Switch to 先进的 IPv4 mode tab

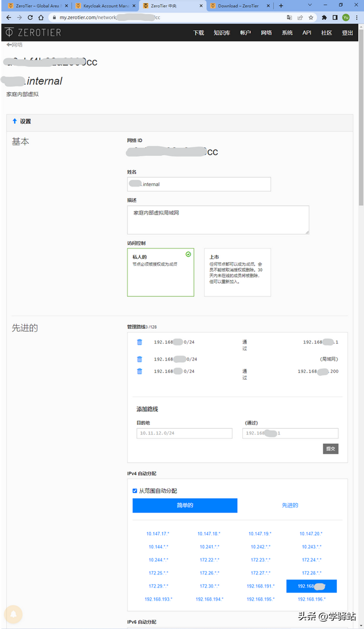pos(290,506)
